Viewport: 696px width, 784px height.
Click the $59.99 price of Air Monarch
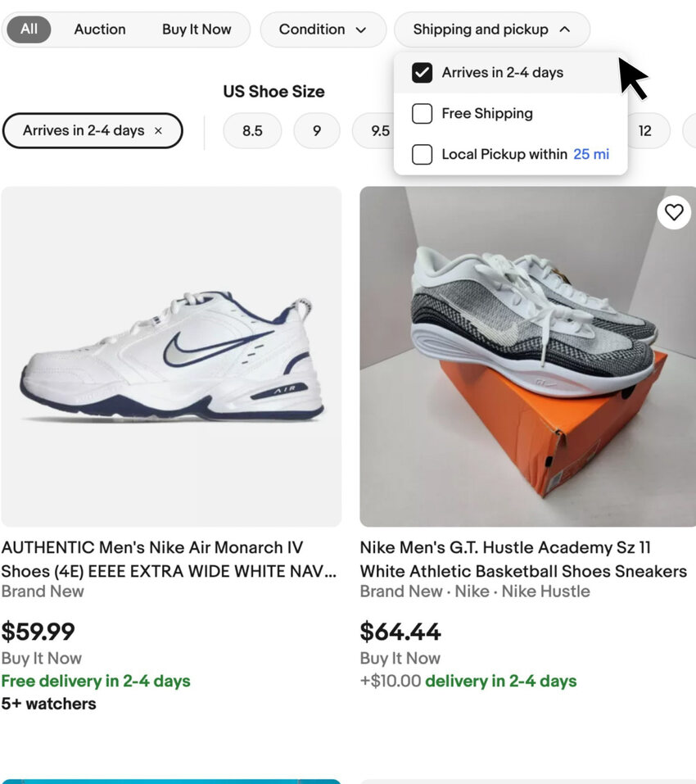tap(38, 632)
